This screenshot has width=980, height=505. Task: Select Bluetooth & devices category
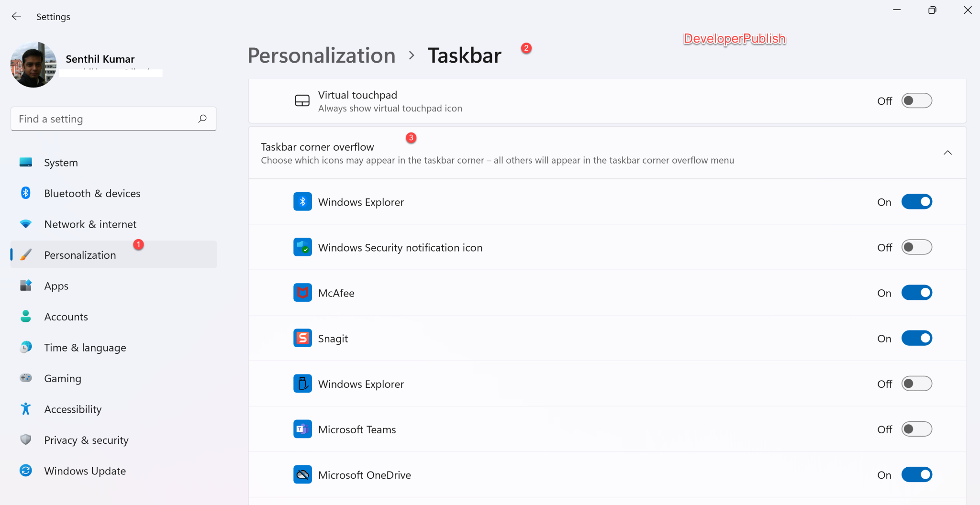(x=92, y=193)
